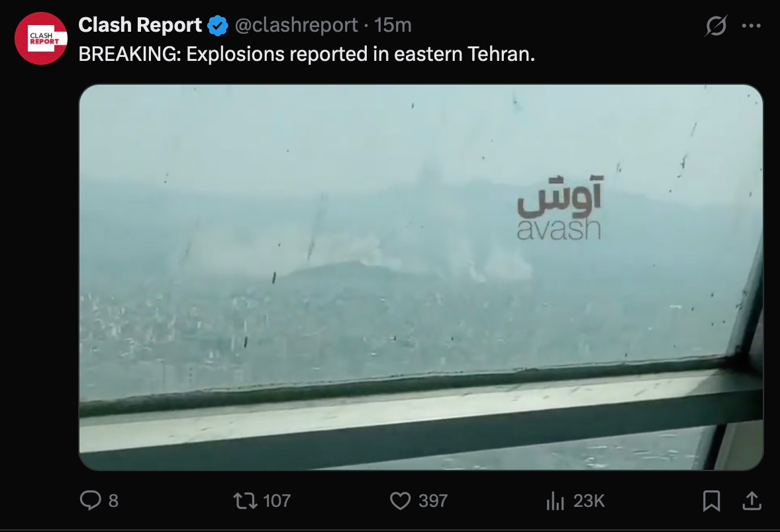Screen dimensions: 780x532
Task: Click the Clash Report display name
Action: [x=140, y=25]
